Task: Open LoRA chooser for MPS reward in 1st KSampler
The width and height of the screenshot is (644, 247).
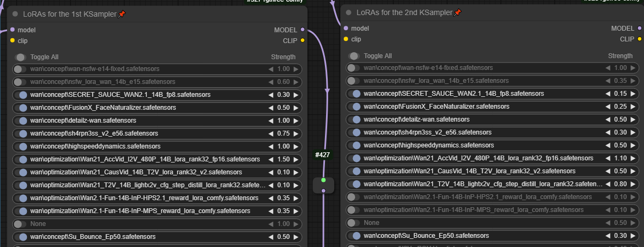Action: click(x=140, y=211)
